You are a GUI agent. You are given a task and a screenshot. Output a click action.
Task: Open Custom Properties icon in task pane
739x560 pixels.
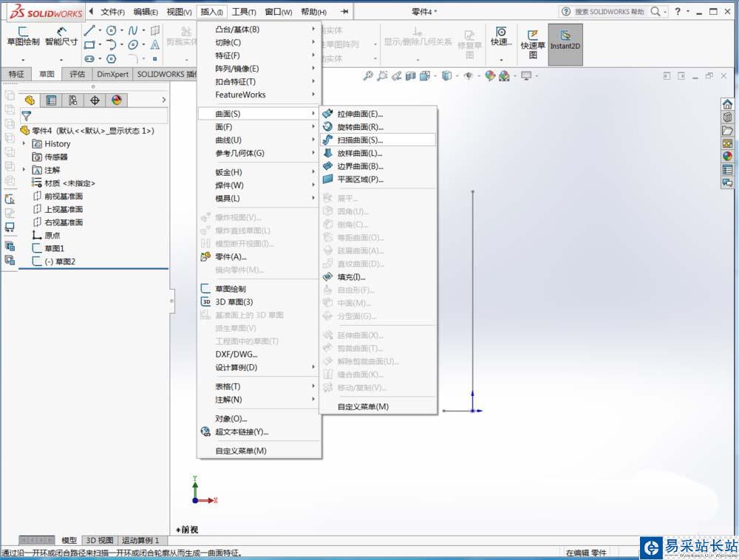point(727,170)
